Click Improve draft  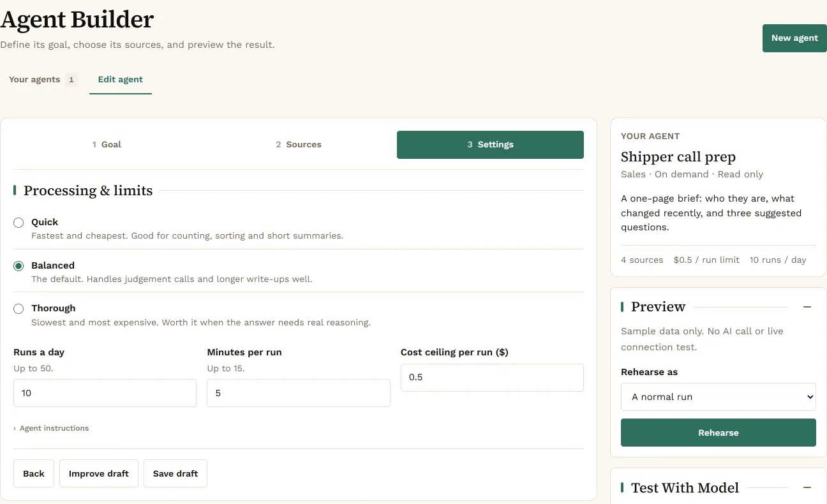99,473
